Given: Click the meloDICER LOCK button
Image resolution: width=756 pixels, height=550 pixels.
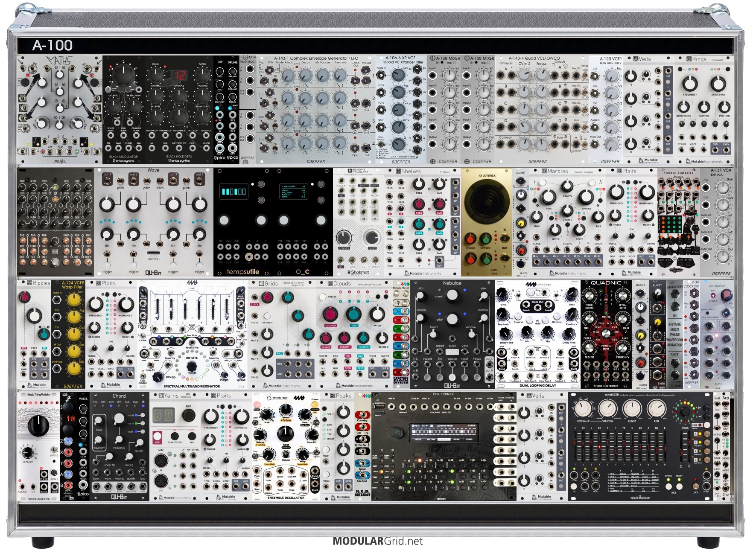Looking at the screenshot, I should point(695,486).
